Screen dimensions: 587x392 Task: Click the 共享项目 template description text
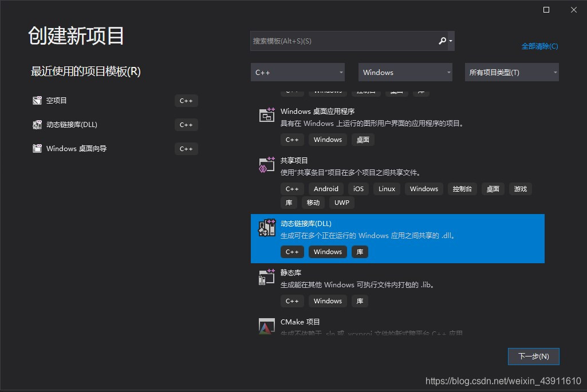tap(352, 172)
